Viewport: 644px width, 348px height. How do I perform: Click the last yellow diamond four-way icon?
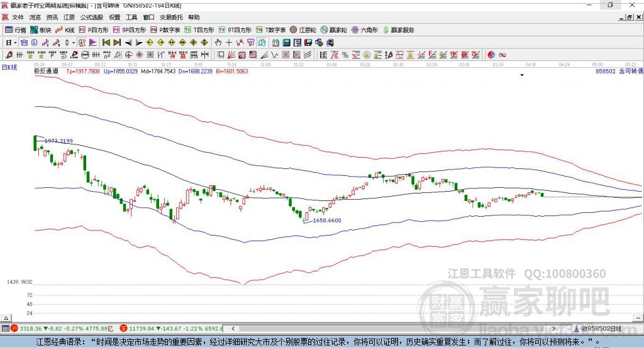coord(204,43)
